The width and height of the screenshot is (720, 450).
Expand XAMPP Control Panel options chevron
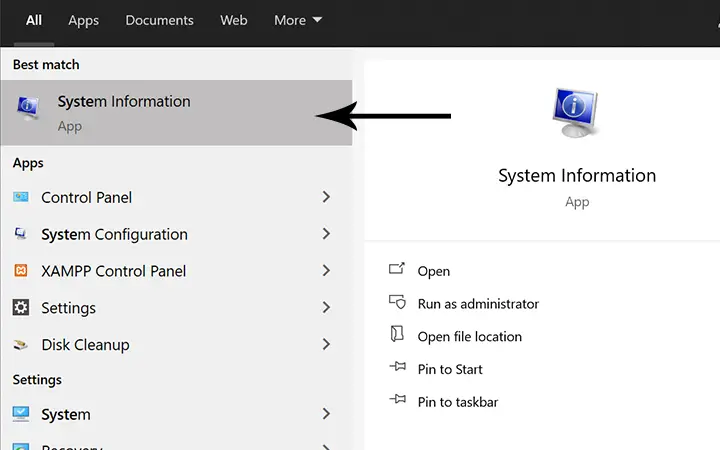(x=326, y=270)
